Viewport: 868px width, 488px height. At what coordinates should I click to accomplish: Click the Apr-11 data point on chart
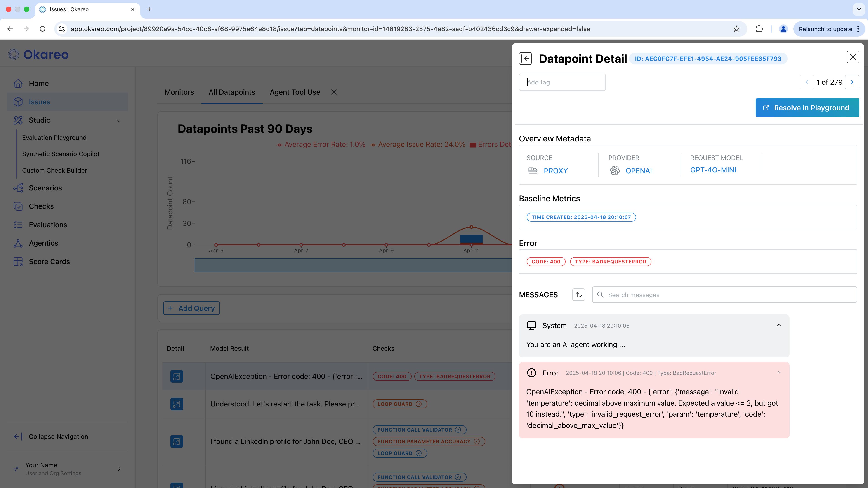[471, 227]
